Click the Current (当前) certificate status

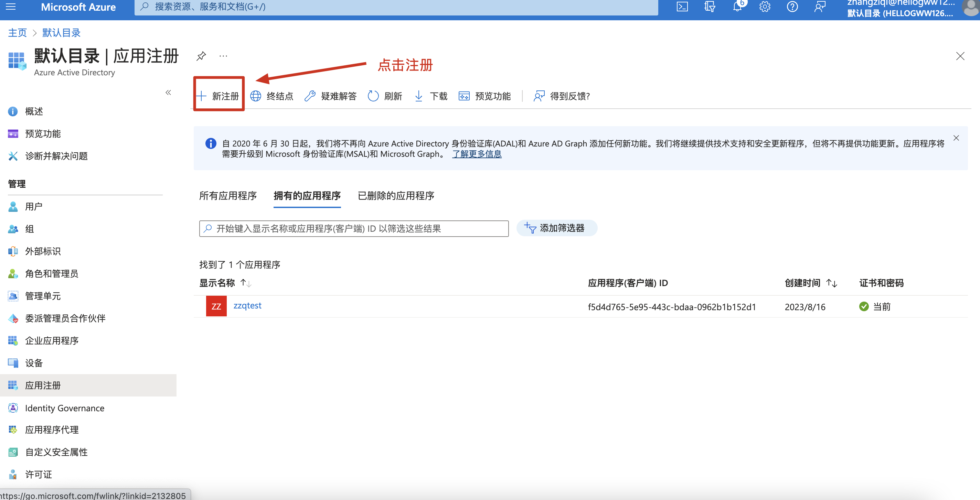[875, 306]
